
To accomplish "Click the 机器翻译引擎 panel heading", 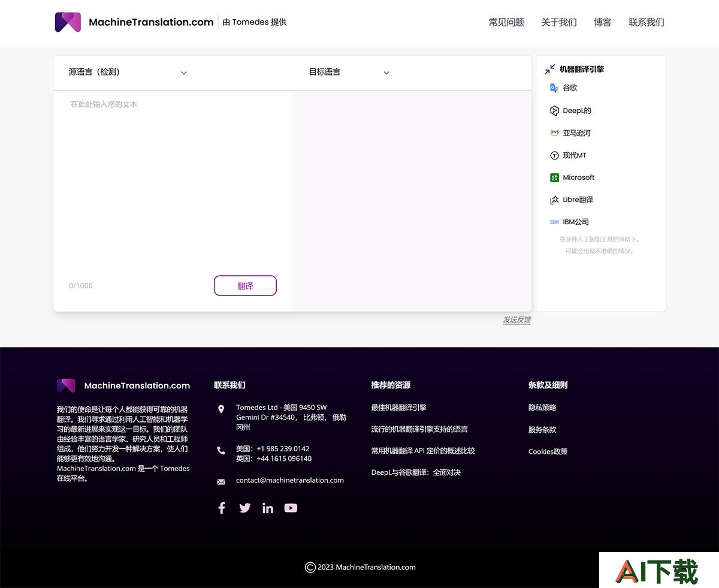I will point(582,70).
